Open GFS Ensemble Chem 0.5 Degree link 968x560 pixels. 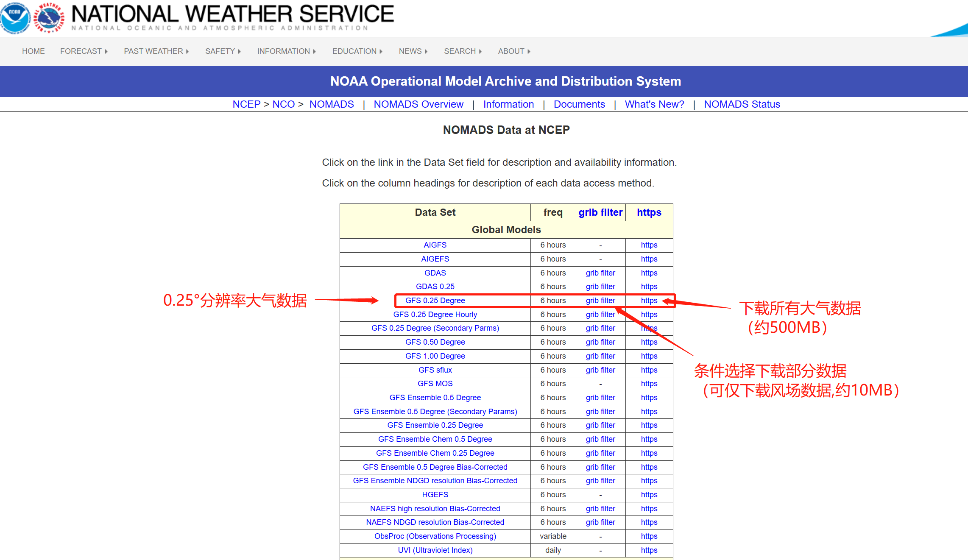[435, 439]
